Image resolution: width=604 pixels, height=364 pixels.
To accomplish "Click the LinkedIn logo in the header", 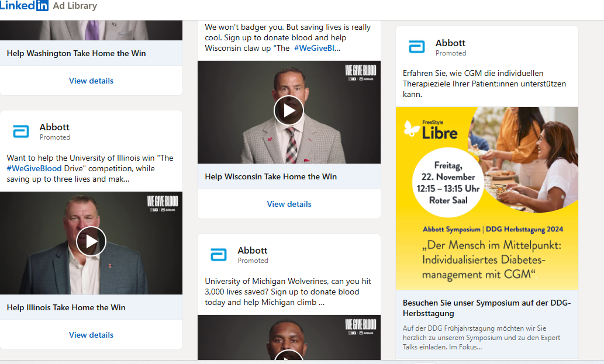I will pos(24,5).
